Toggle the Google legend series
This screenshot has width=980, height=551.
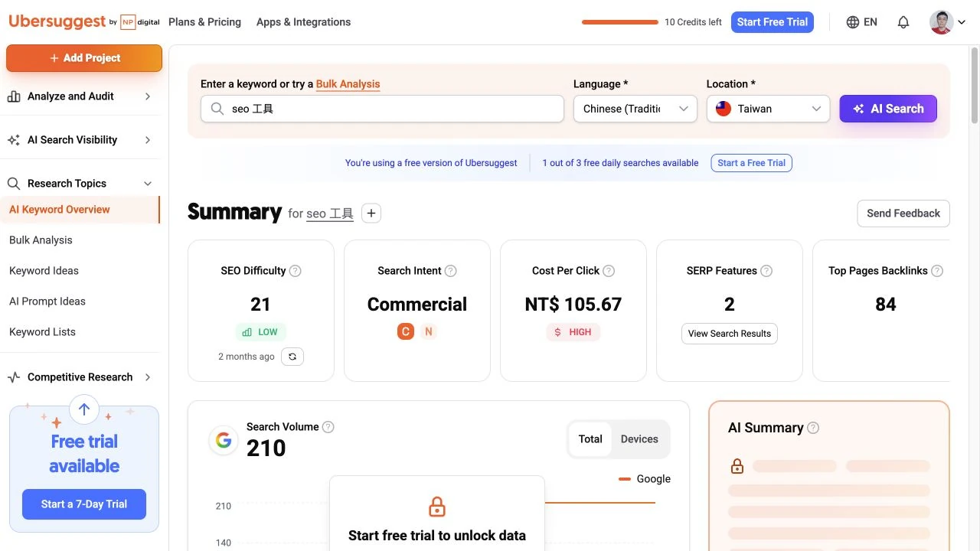(x=645, y=479)
